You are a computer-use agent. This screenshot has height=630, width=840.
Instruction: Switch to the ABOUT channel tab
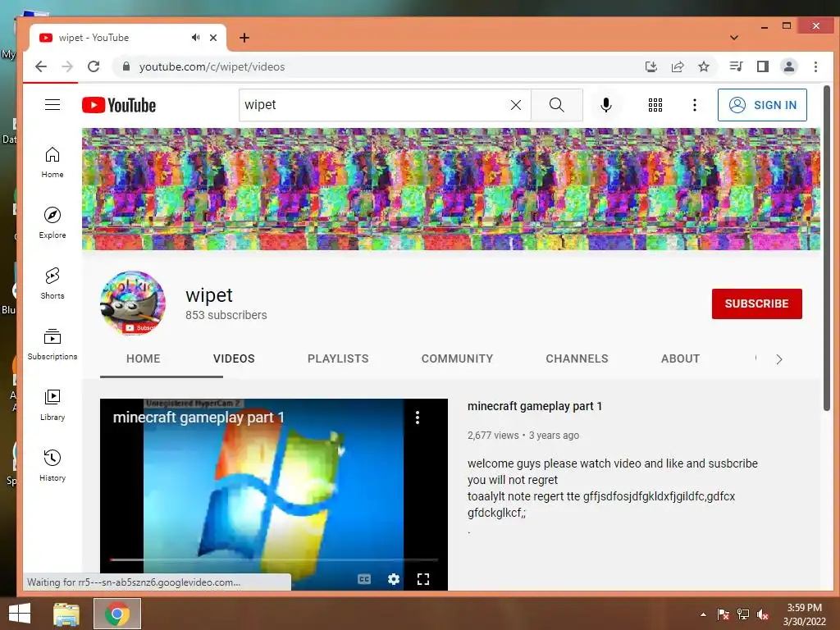[x=680, y=359]
